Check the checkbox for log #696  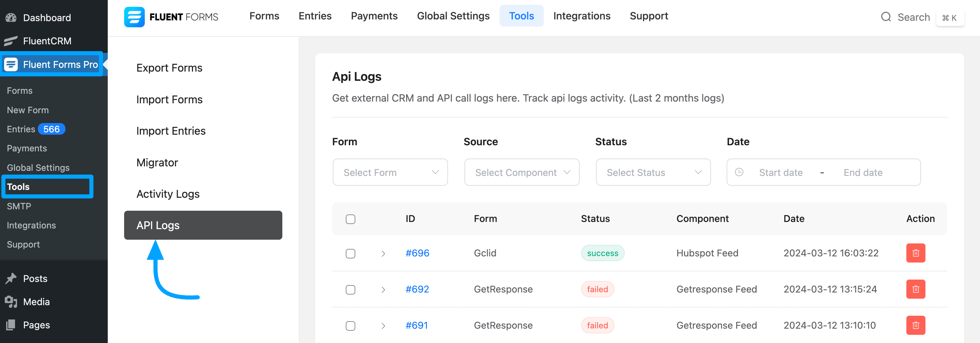[x=351, y=253]
